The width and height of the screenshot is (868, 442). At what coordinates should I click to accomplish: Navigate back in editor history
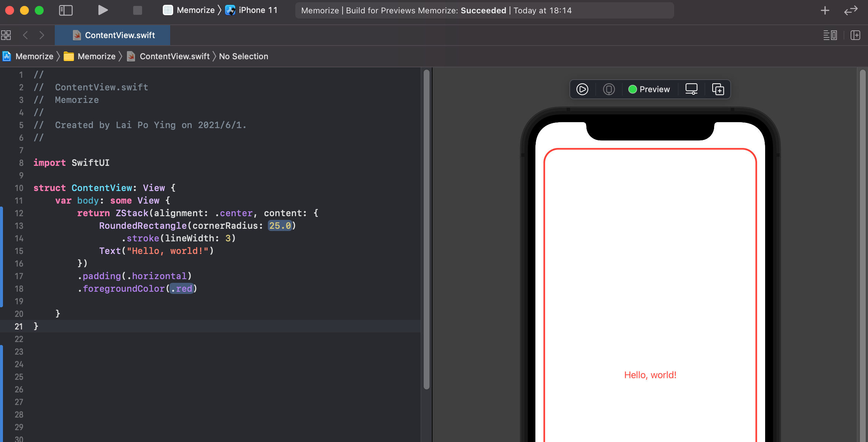click(26, 35)
